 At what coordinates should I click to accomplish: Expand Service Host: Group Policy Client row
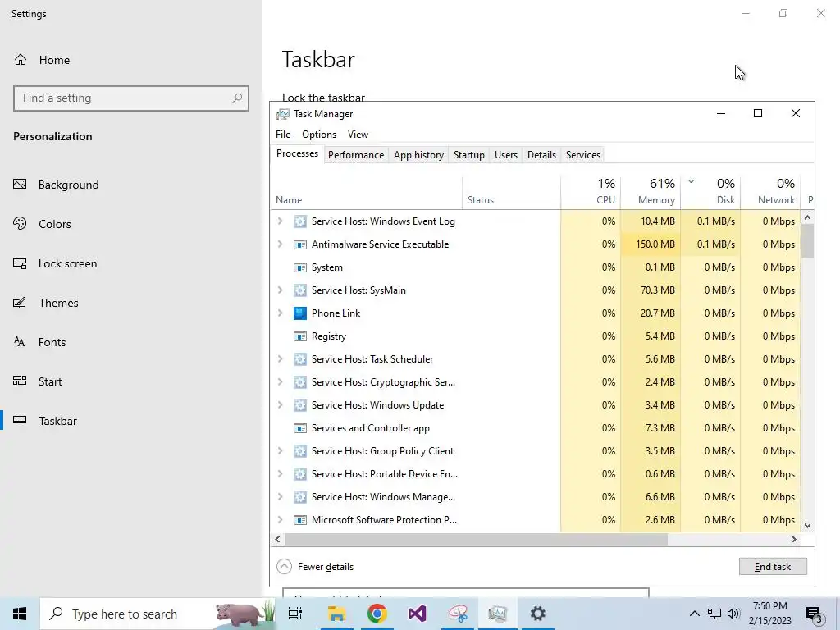coord(281,451)
